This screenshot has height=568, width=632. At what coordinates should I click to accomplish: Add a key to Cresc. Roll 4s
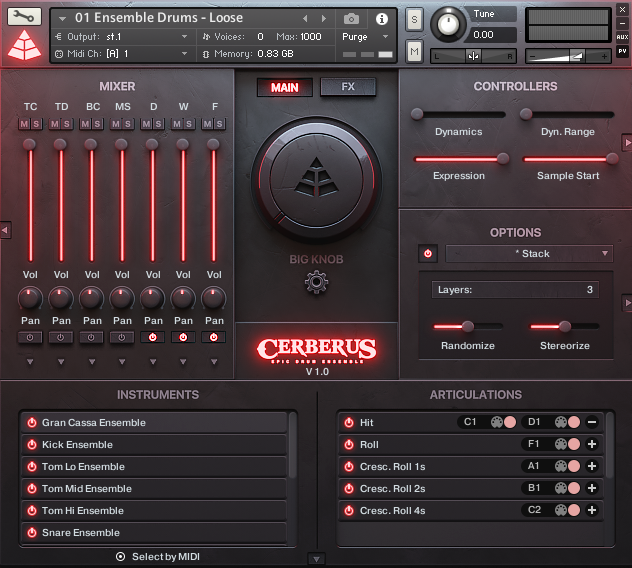click(x=591, y=510)
